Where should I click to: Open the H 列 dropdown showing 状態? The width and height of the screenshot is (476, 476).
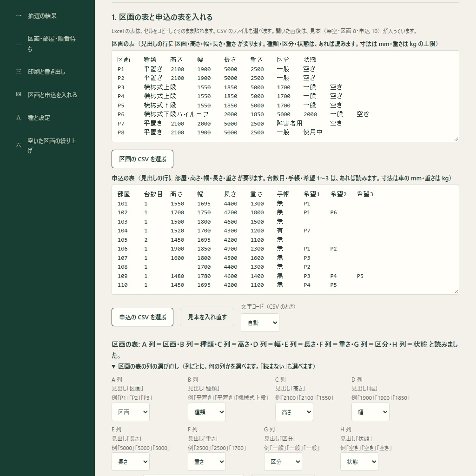[359, 462]
